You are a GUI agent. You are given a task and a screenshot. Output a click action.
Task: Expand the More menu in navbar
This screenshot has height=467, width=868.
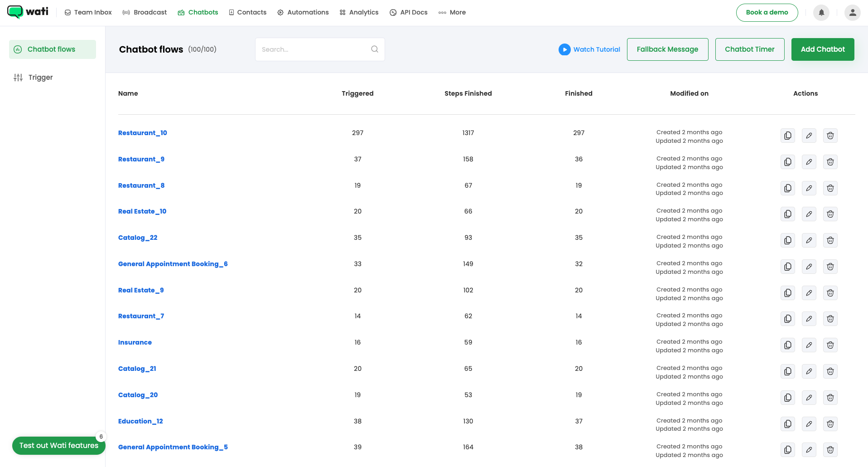pos(452,12)
